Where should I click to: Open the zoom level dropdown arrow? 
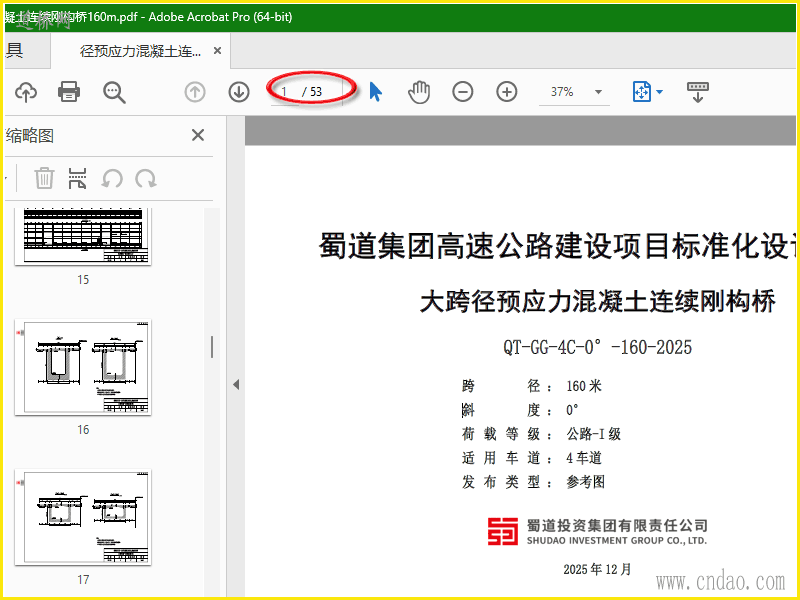point(598,92)
